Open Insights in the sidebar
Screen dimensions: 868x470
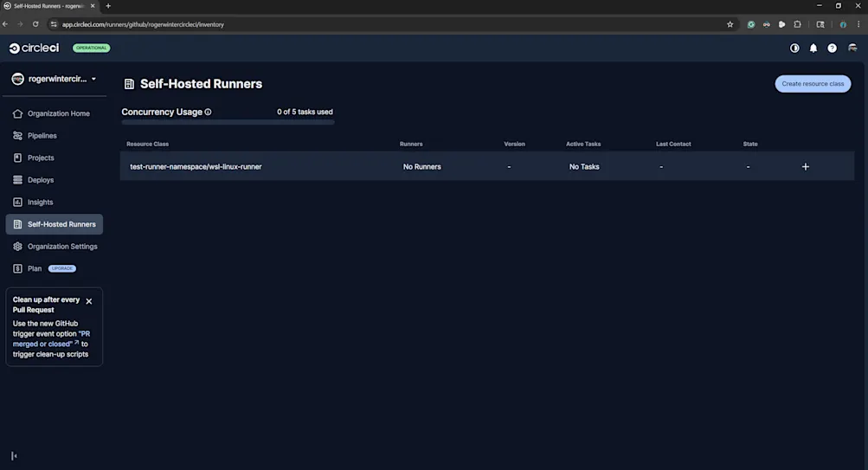pos(55,202)
